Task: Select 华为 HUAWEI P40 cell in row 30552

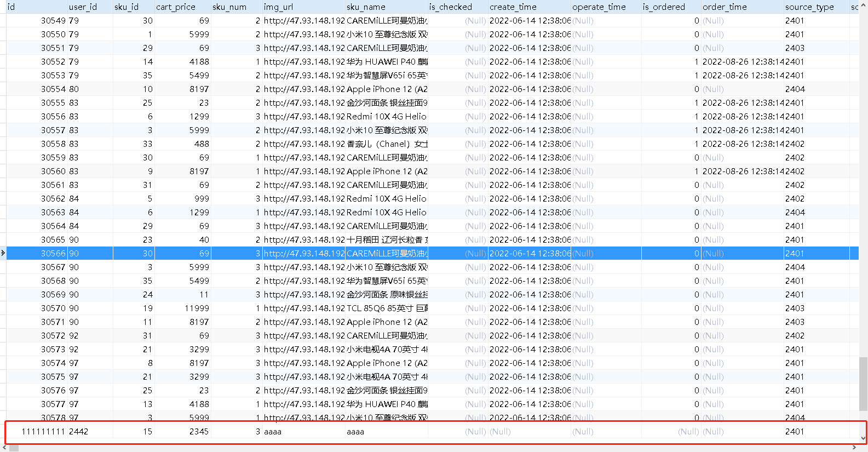Action: pos(387,61)
